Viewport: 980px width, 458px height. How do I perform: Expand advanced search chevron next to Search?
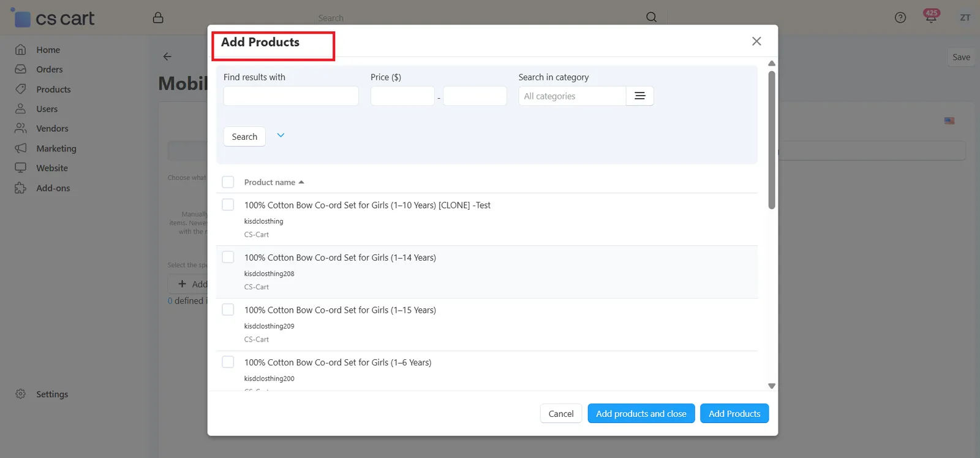pyautogui.click(x=281, y=135)
